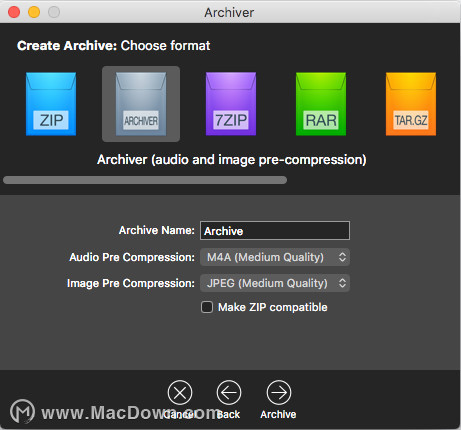Start archiving with the right arrow icon

click(x=279, y=393)
